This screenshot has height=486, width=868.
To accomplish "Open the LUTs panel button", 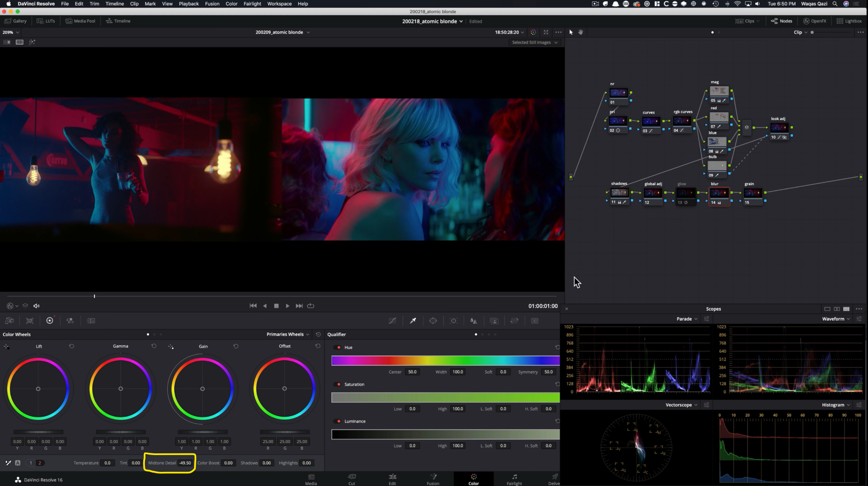I will click(x=46, y=21).
